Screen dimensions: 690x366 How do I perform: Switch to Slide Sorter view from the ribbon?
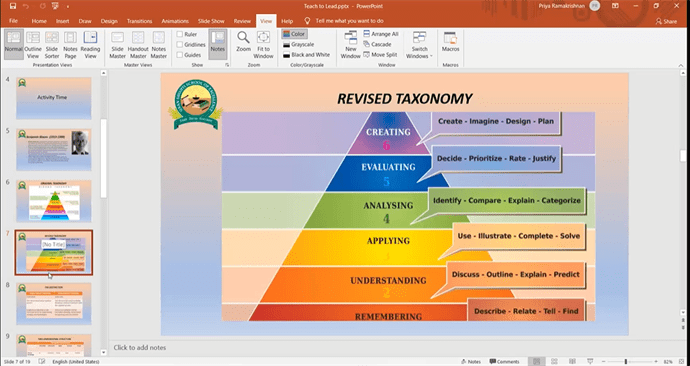click(x=52, y=44)
